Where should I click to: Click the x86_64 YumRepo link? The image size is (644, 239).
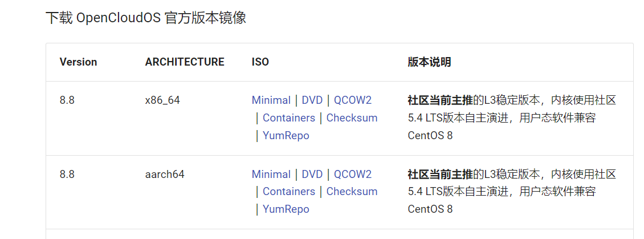(286, 136)
